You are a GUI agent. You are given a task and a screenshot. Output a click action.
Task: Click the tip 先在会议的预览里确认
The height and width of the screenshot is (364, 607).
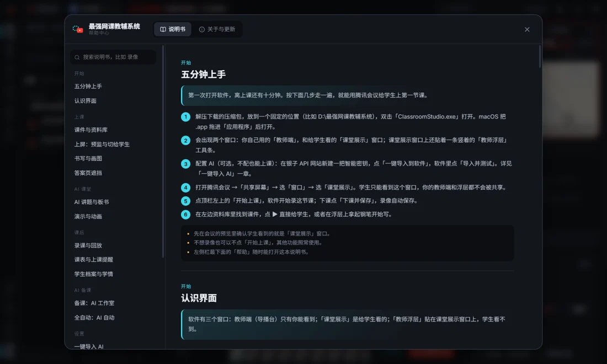(262, 234)
